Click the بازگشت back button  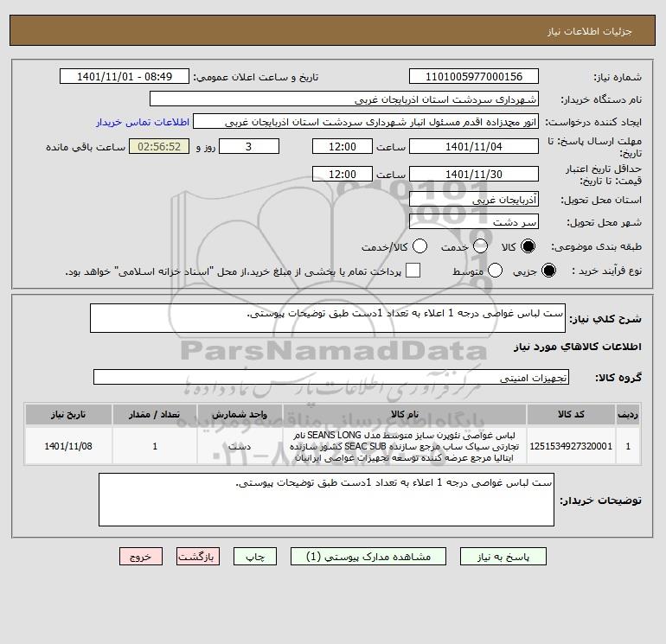coord(198,557)
